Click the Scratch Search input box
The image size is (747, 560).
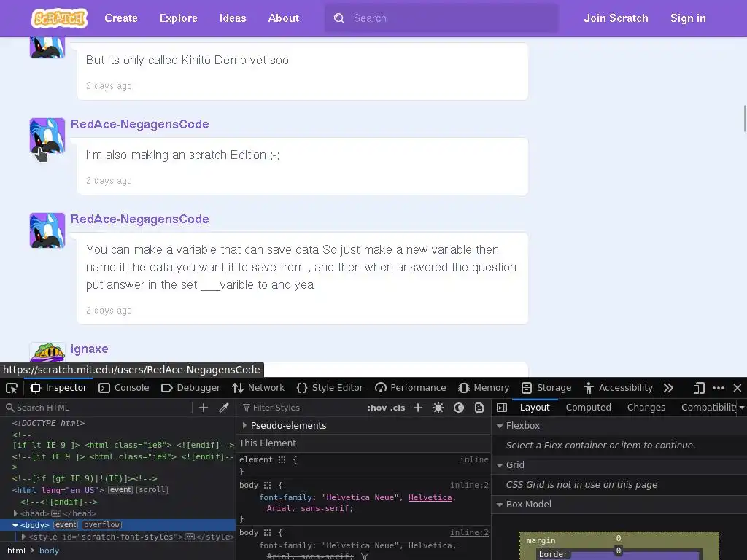tap(441, 18)
